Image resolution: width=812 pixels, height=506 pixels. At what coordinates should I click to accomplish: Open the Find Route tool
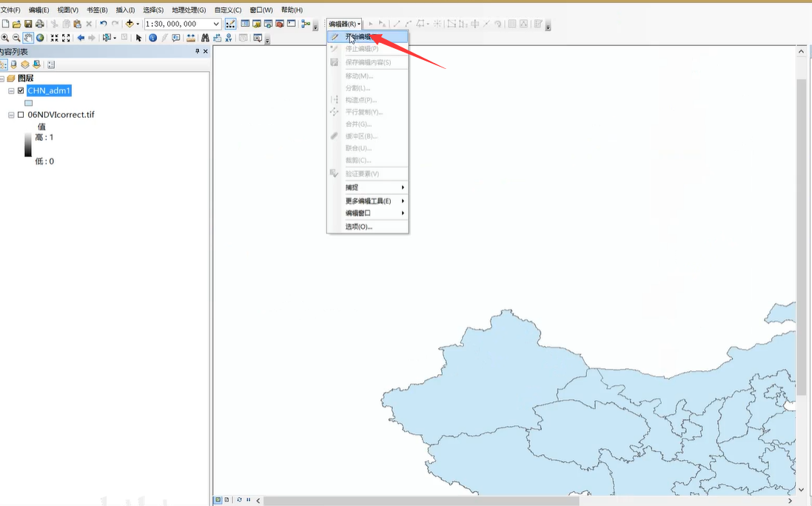tap(217, 38)
